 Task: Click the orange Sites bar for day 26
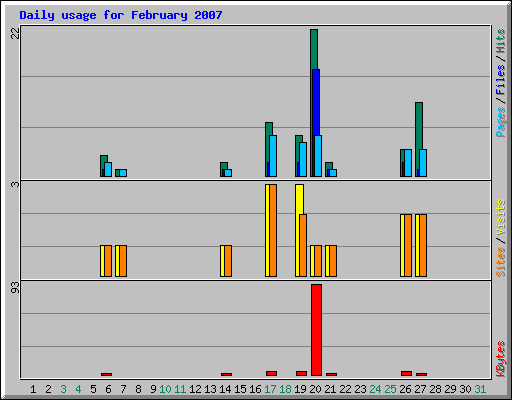point(408,245)
